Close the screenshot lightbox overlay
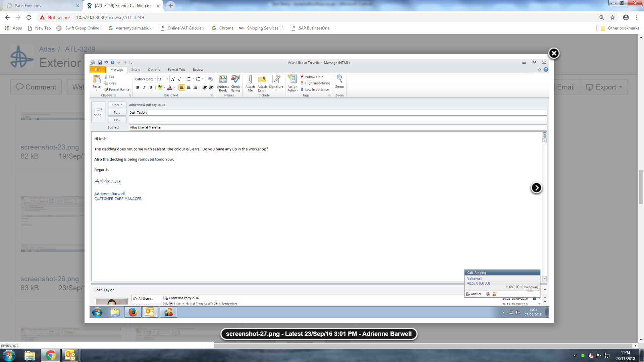 pyautogui.click(x=554, y=53)
